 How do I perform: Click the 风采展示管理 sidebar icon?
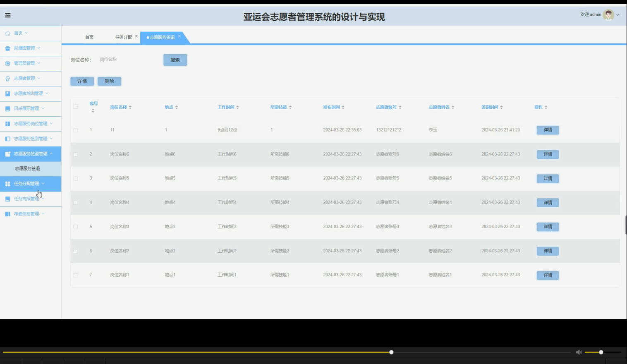[x=7, y=109]
